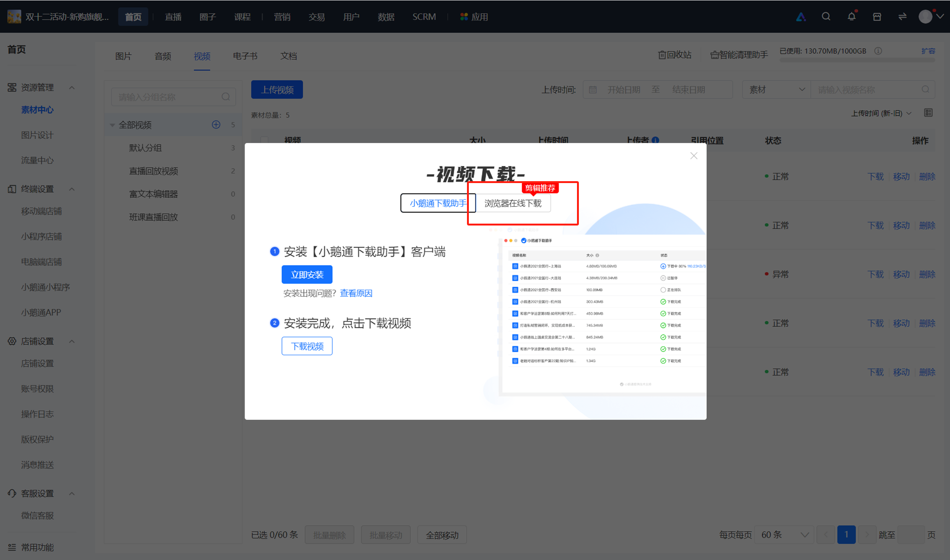This screenshot has height=560, width=950.
Task: Open the 直播 top menu
Action: pos(173,17)
